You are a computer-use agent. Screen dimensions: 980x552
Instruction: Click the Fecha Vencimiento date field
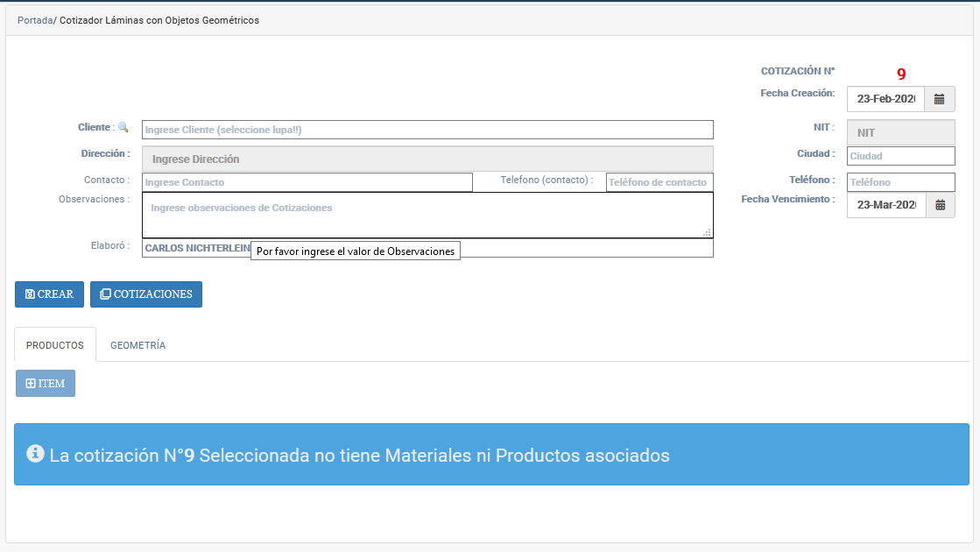point(885,205)
